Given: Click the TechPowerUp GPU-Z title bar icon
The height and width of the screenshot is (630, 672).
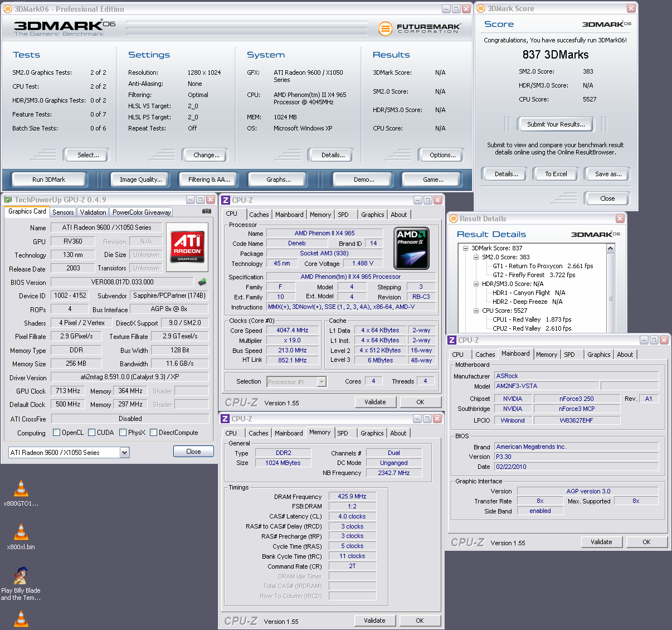Looking at the screenshot, I should coord(8,200).
